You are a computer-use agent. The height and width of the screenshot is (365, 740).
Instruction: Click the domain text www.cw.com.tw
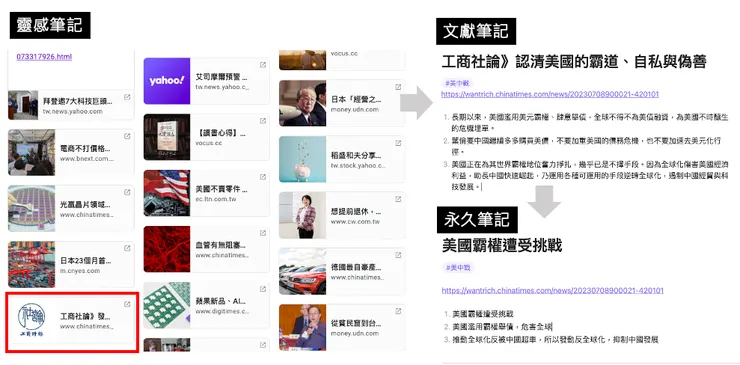tap(355, 221)
